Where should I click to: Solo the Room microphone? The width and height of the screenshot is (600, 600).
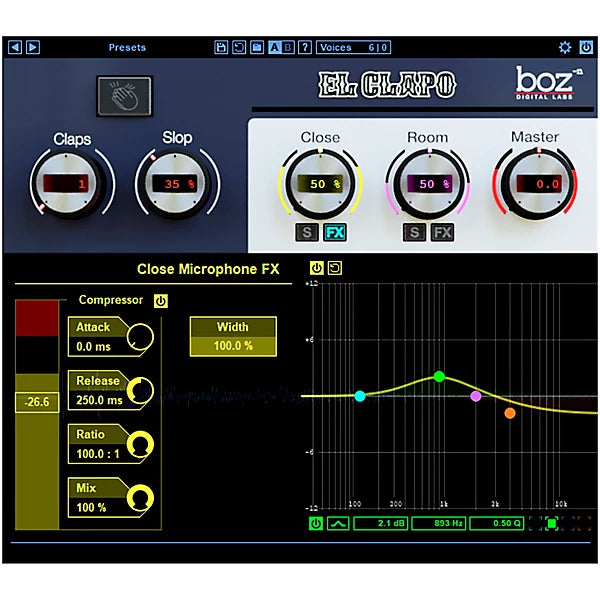(414, 233)
